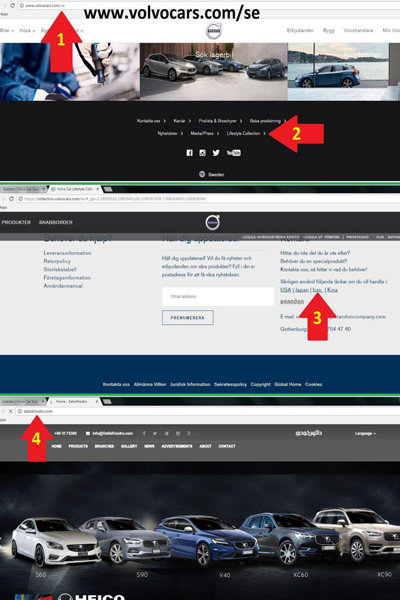Open Volvo's Facebook page icon
400x600 pixels.
click(x=189, y=153)
